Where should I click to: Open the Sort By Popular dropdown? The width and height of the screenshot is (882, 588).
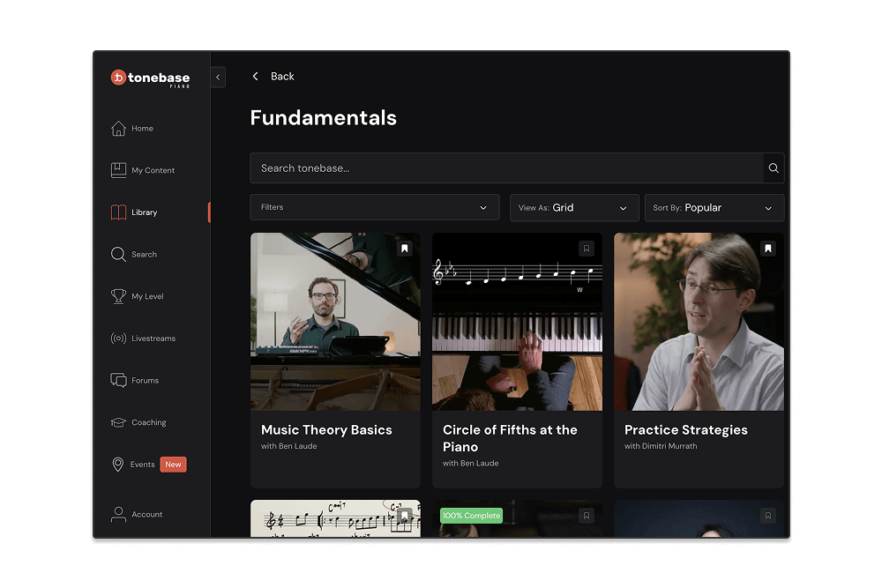714,207
